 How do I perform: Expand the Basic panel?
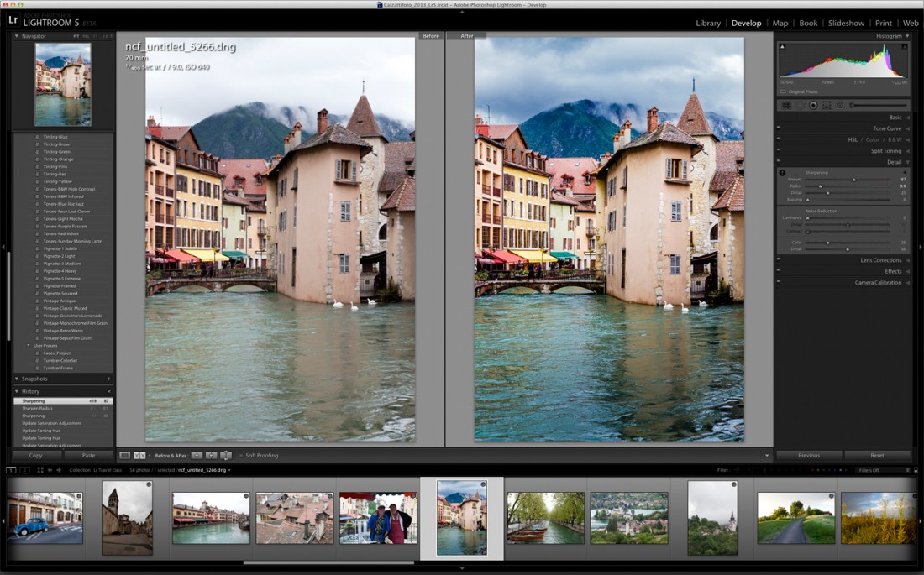click(x=895, y=118)
